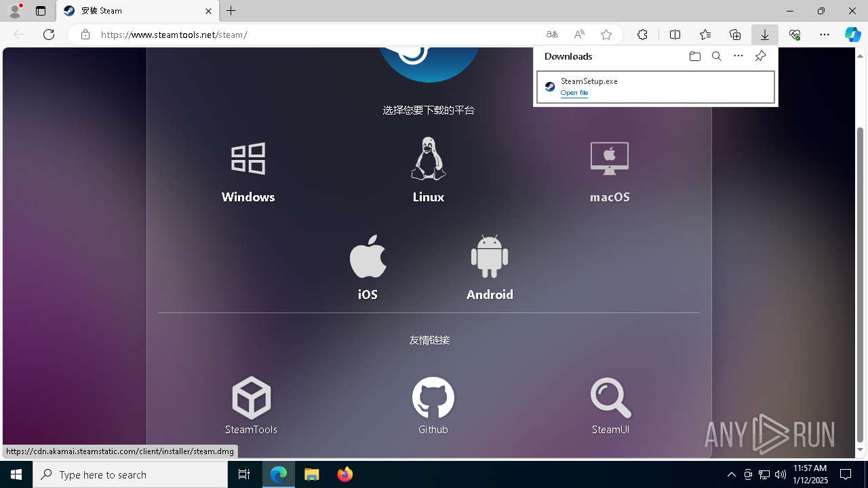
Task: Toggle Split screen view icon
Action: (x=675, y=35)
